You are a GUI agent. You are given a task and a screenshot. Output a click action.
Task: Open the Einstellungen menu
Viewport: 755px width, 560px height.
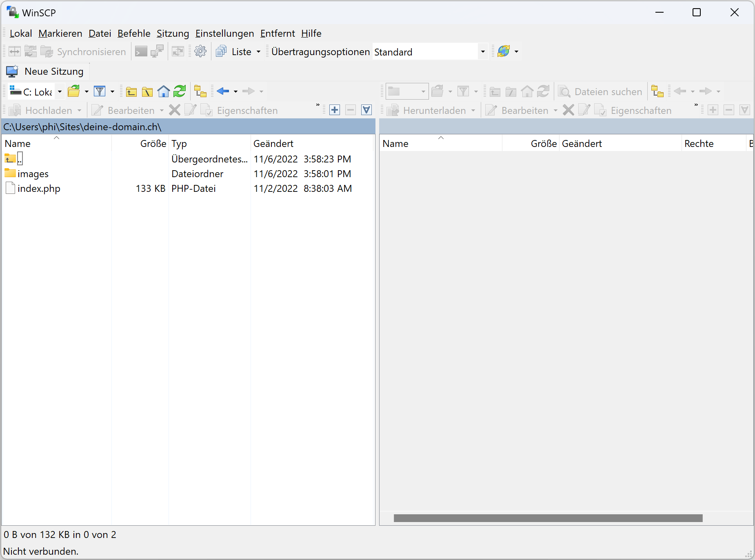point(224,33)
